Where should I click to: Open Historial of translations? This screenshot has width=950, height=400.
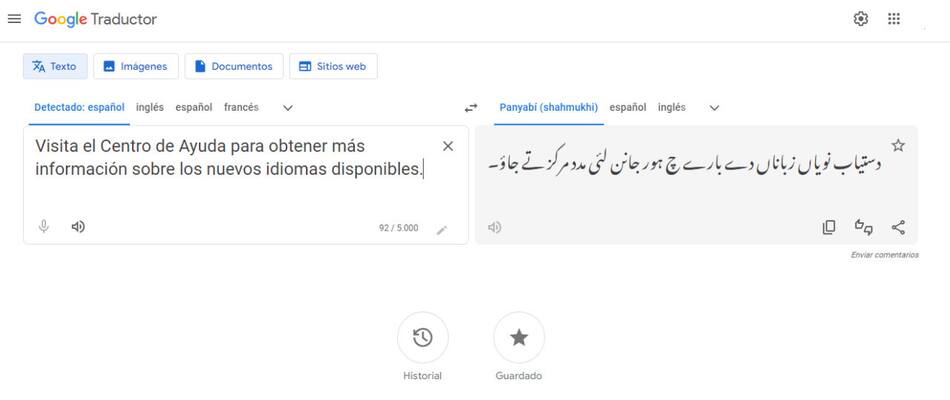(x=422, y=338)
